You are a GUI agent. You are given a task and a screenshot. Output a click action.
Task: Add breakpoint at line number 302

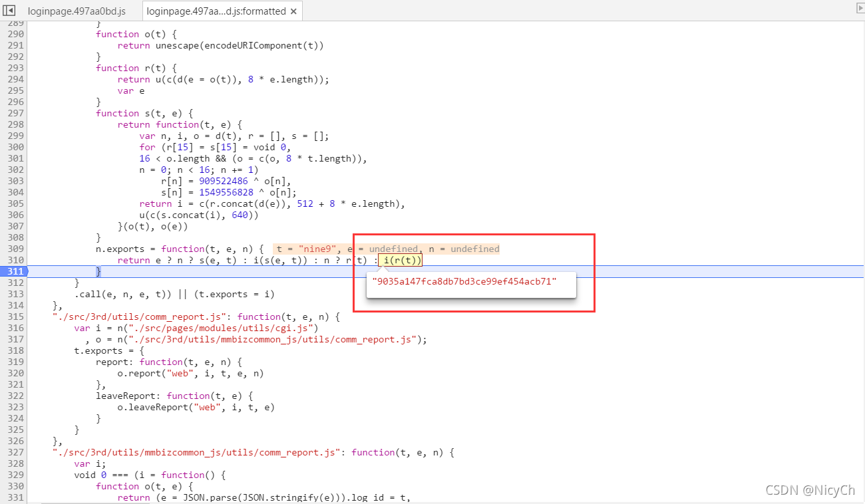point(15,170)
